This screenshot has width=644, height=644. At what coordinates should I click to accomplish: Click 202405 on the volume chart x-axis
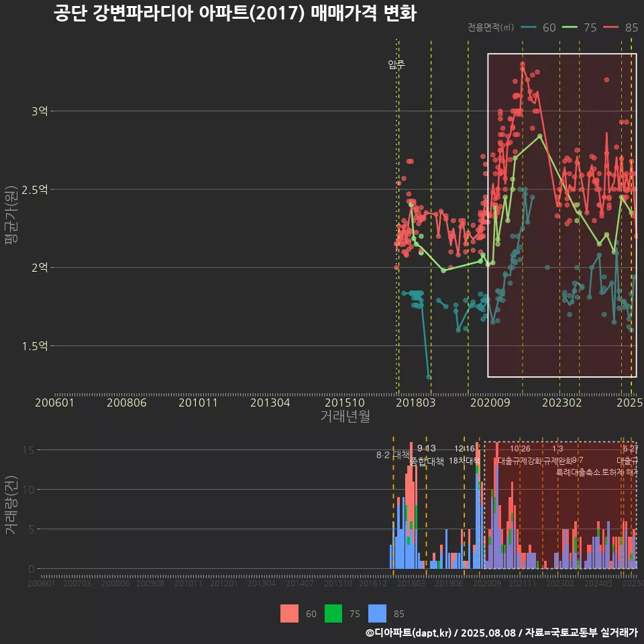tap(598, 584)
